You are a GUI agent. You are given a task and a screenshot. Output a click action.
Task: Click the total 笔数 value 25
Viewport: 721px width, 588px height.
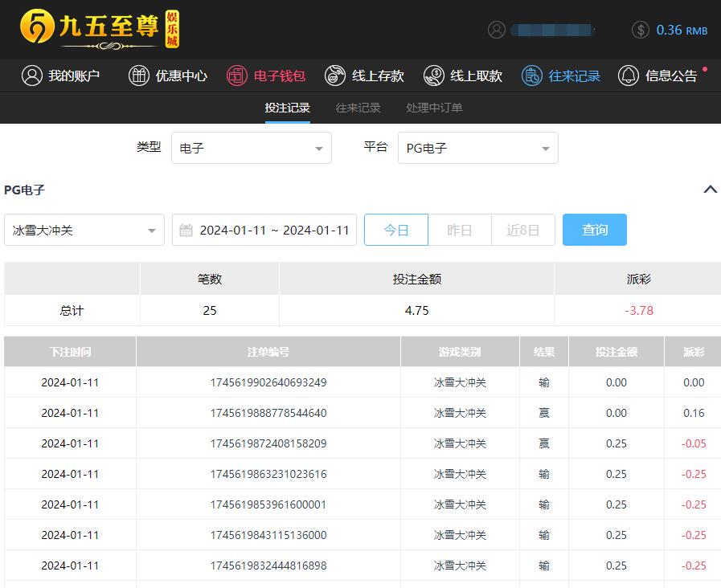coord(210,311)
